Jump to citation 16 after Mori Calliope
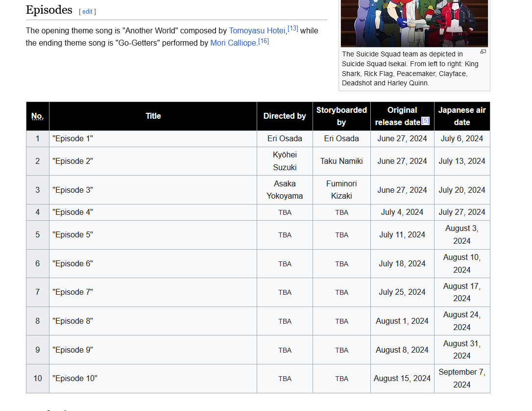 click(264, 41)
